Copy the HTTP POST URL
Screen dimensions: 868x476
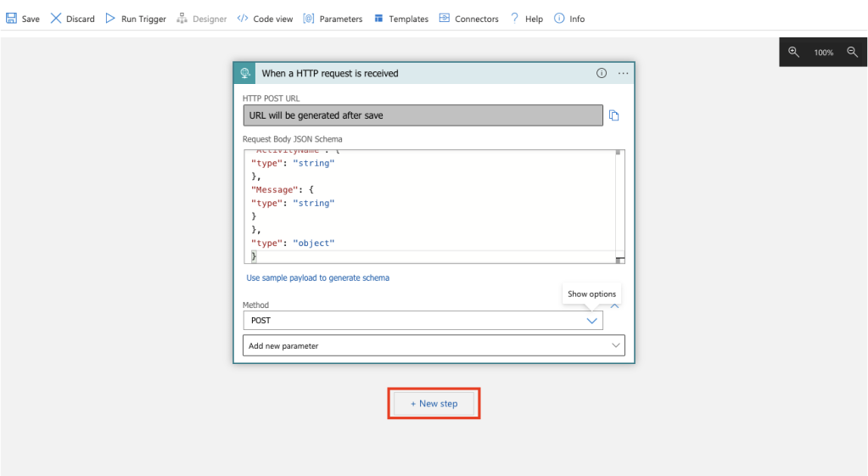tap(614, 115)
